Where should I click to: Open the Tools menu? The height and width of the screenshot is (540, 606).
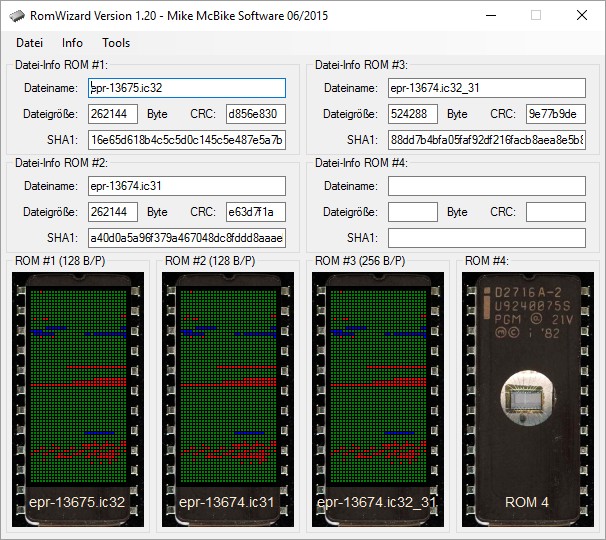coord(116,43)
